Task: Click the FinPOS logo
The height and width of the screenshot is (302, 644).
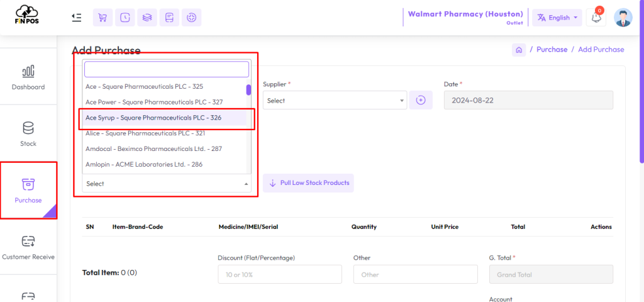Action: click(x=26, y=14)
